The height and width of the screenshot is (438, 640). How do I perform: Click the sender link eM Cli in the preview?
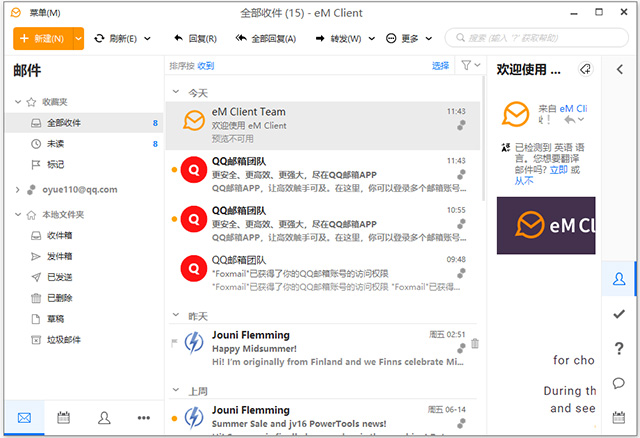point(573,109)
